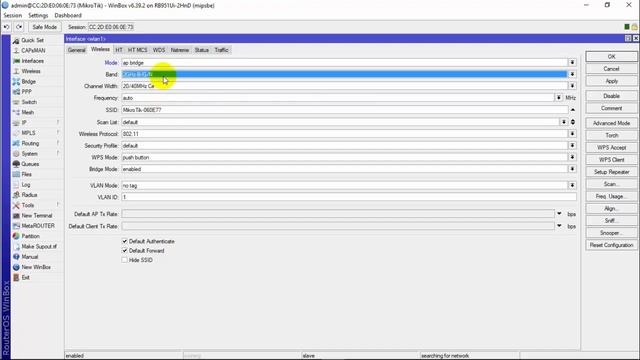640x360 pixels.
Task: Open the Security Profile dropdown arrow
Action: 572,146
